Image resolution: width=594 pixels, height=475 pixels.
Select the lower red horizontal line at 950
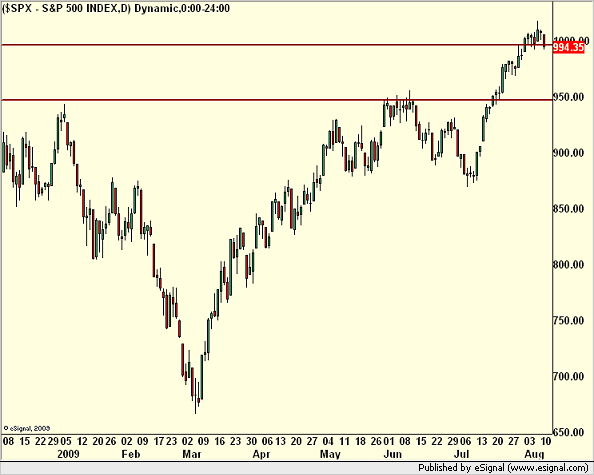(x=277, y=100)
